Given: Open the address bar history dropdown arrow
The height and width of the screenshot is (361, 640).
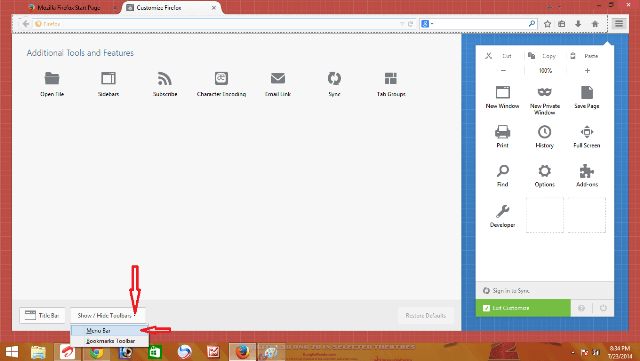Looking at the screenshot, I should [402, 24].
